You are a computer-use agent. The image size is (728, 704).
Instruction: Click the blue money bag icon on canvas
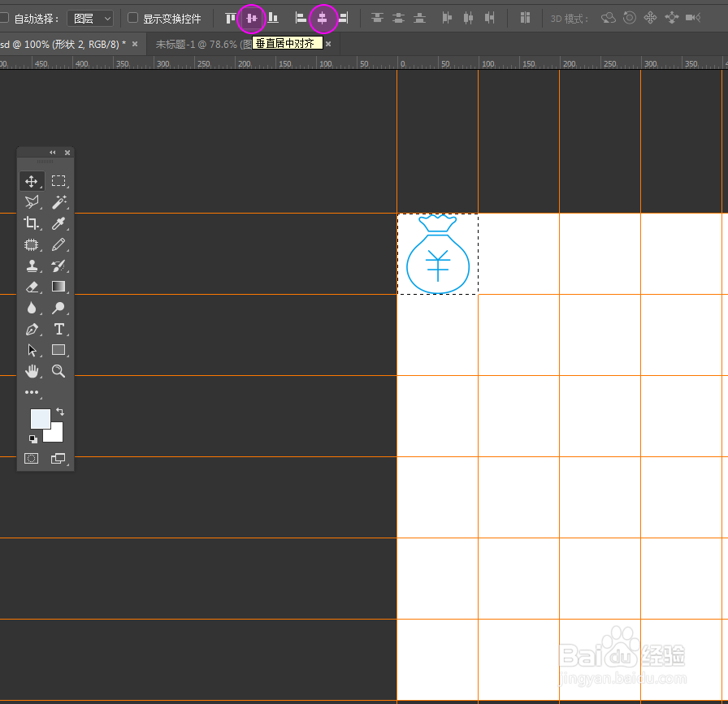point(438,254)
